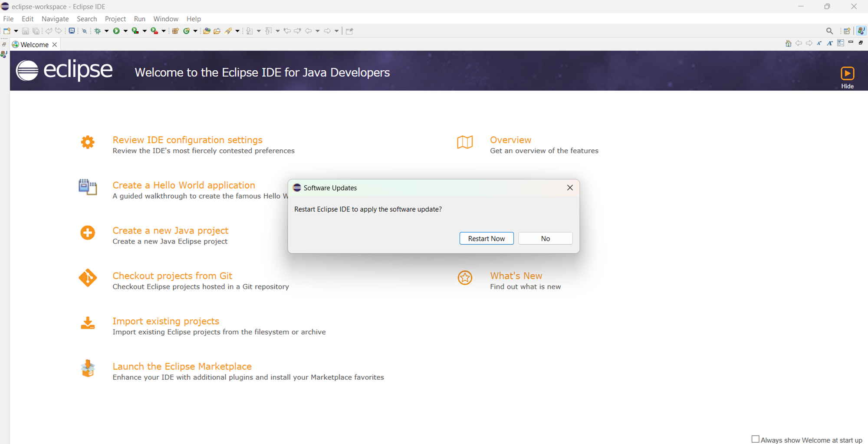The height and width of the screenshot is (444, 868).
Task: Click the Debug bug icon
Action: point(98,31)
